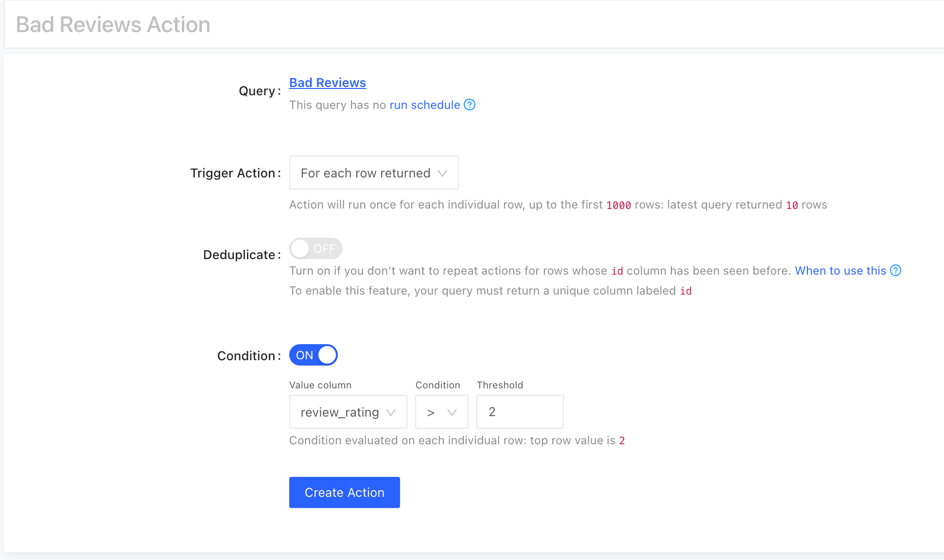Disable the Condition toggle switch
944x560 pixels.
point(314,355)
